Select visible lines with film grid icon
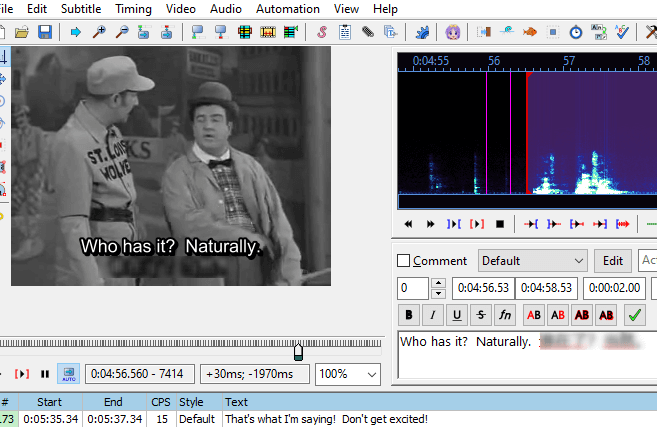This screenshot has width=657, height=427. [245, 32]
